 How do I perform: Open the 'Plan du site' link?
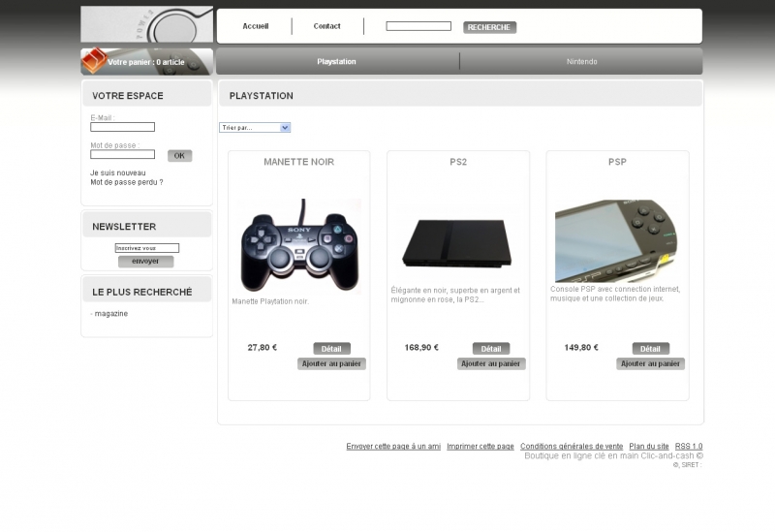click(x=649, y=447)
